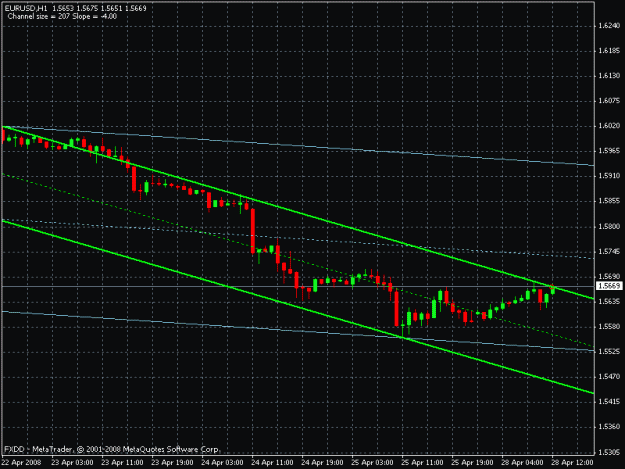Image resolution: width=625 pixels, height=469 pixels.
Task: Select the 'Channel size = 207 Slope = -4.00' label
Action: click(x=62, y=16)
